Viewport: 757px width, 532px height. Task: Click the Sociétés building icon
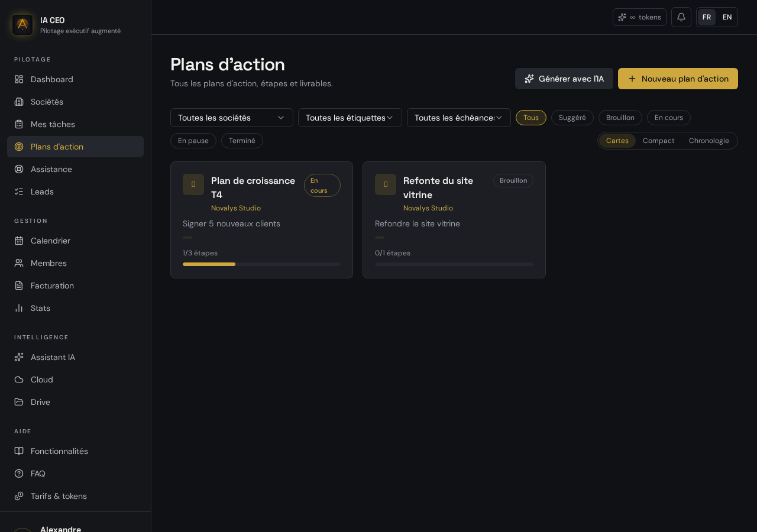[19, 102]
